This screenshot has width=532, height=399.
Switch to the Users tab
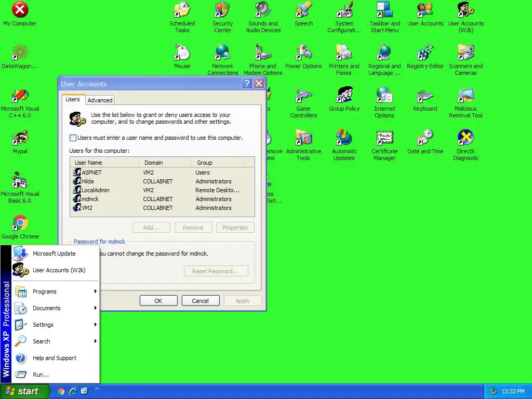[73, 99]
